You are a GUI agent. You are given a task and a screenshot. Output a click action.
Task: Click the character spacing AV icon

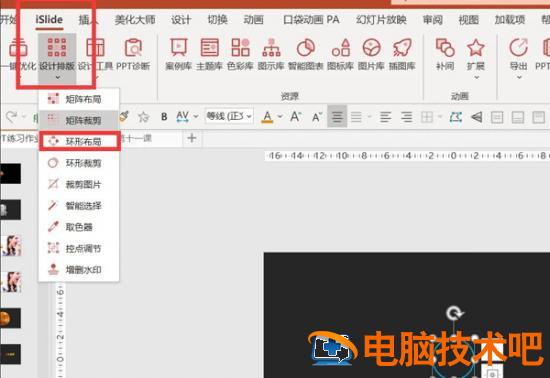click(x=182, y=116)
